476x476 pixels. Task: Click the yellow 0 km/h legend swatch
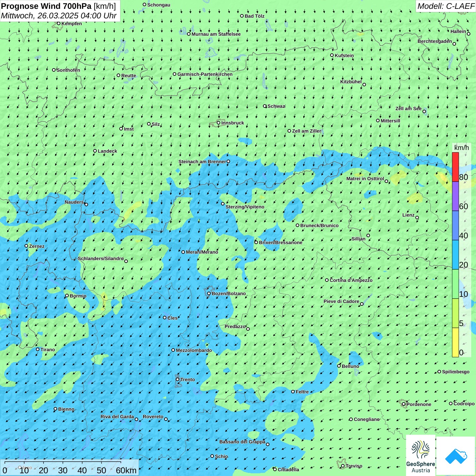click(x=455, y=342)
